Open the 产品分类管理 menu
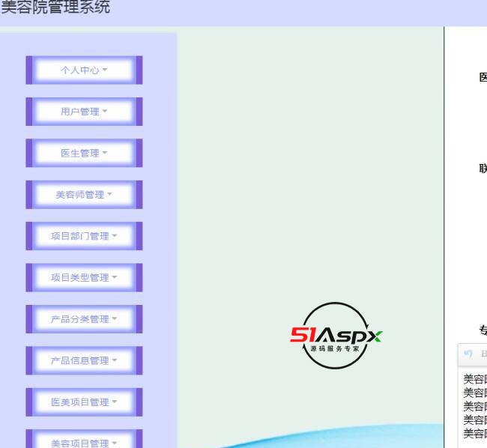The image size is (487, 448). click(x=84, y=319)
